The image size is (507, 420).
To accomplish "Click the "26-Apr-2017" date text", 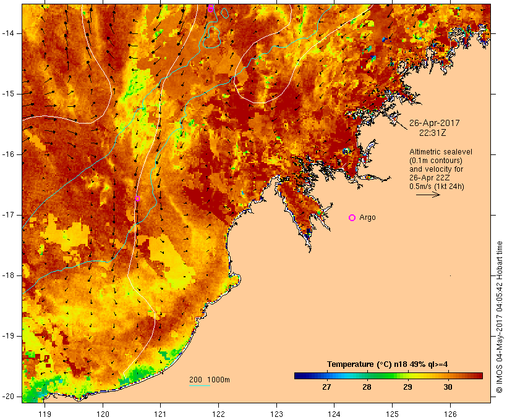I will pos(434,123).
